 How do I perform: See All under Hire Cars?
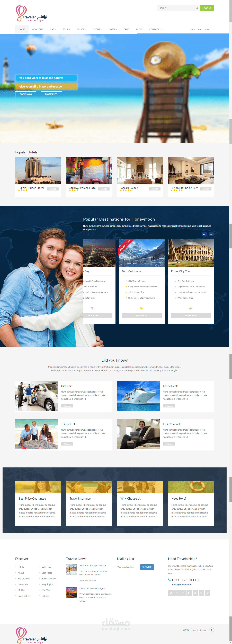tap(67, 406)
